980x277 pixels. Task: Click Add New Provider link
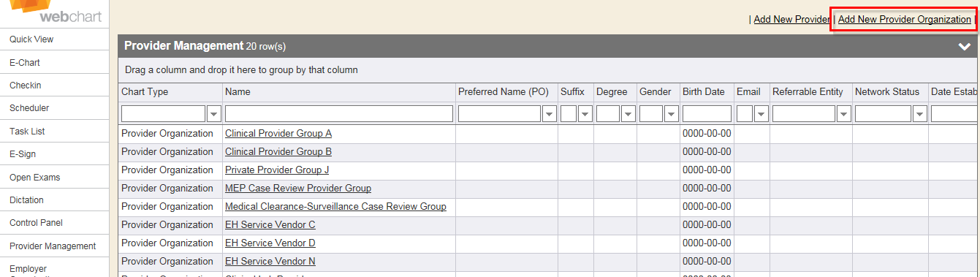(791, 20)
